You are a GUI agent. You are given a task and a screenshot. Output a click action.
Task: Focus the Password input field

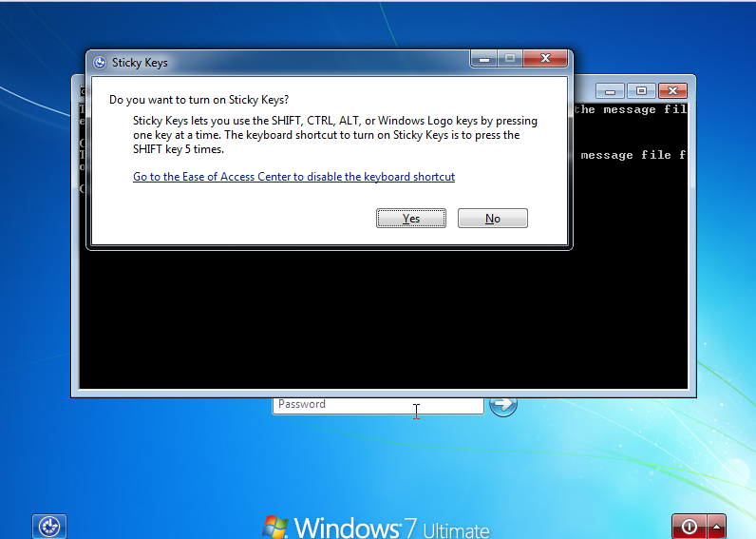378,405
